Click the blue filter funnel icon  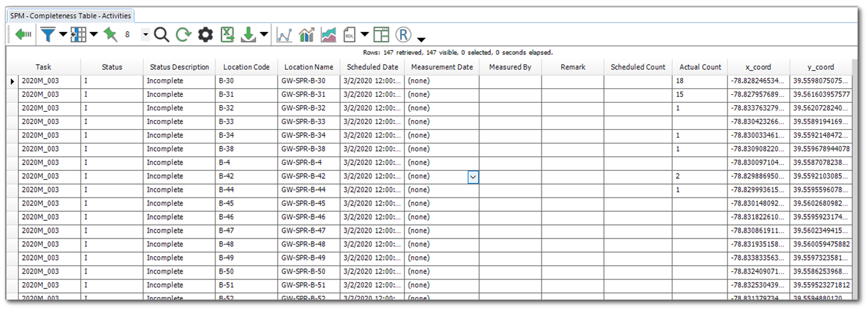pos(47,35)
